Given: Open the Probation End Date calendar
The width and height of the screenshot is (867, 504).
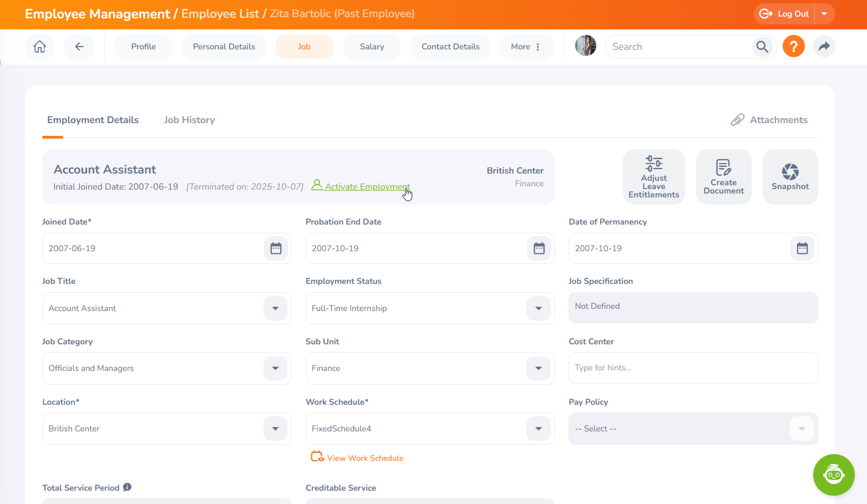Looking at the screenshot, I should (539, 248).
